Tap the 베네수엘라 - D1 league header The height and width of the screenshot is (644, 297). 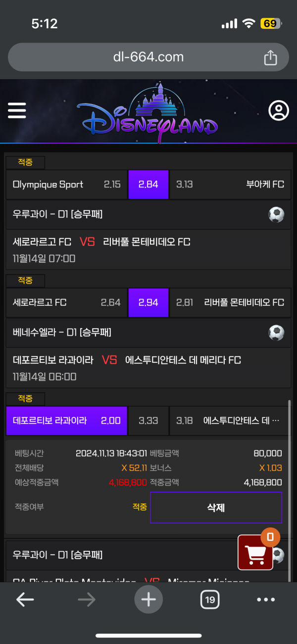(x=148, y=333)
